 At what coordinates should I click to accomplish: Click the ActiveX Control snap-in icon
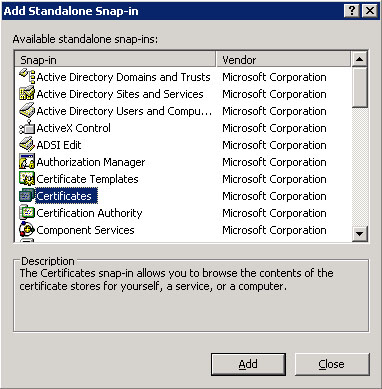point(27,128)
